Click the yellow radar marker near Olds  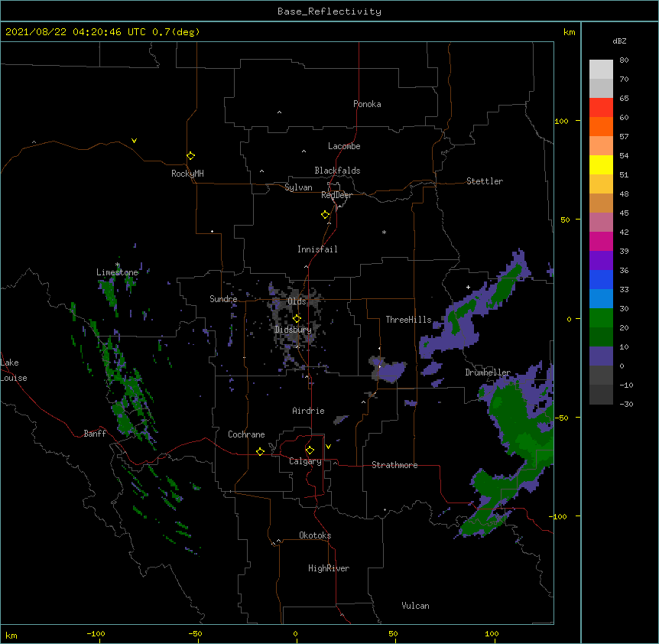click(x=297, y=318)
